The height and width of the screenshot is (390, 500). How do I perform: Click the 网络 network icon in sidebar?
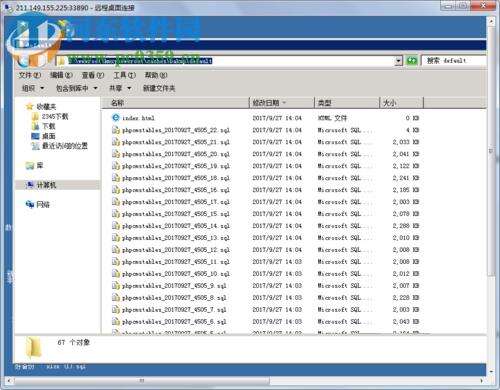30,204
